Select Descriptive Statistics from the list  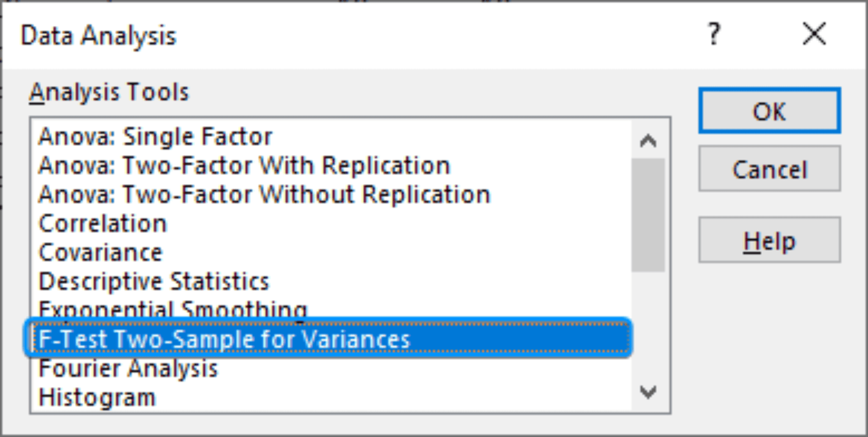[153, 281]
